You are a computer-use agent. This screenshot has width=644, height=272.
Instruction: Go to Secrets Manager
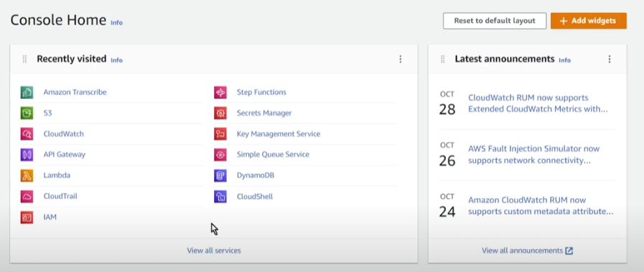click(x=264, y=113)
